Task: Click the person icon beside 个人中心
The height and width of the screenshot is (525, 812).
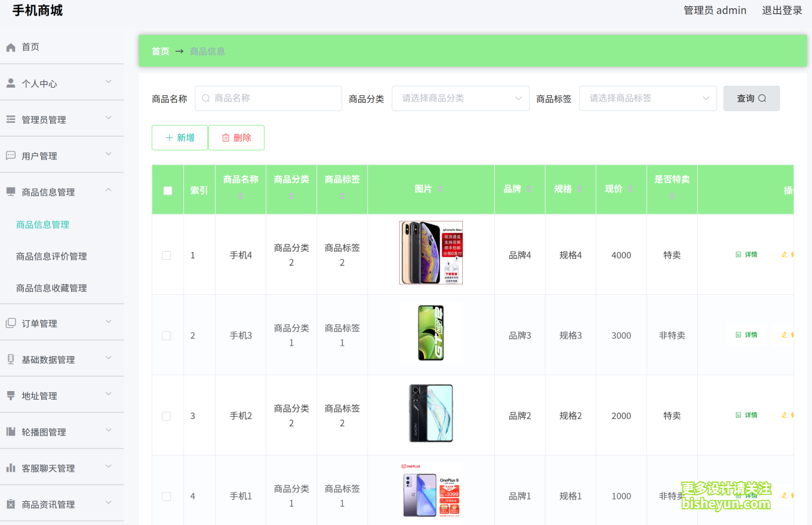Action: click(x=10, y=82)
